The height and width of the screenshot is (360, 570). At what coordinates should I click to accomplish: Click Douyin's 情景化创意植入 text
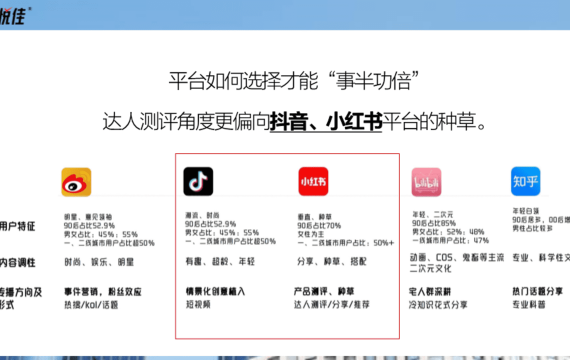[216, 291]
